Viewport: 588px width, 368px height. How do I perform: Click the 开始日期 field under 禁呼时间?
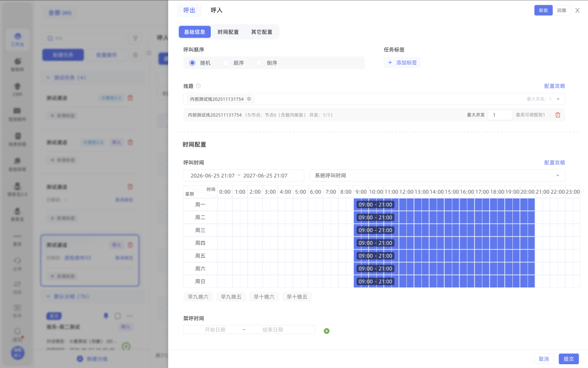point(215,330)
